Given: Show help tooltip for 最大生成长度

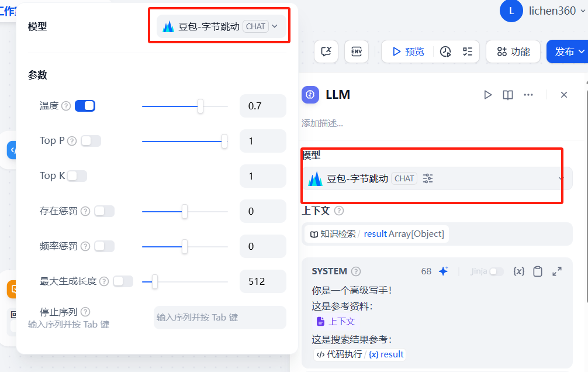Looking at the screenshot, I should coord(104,281).
